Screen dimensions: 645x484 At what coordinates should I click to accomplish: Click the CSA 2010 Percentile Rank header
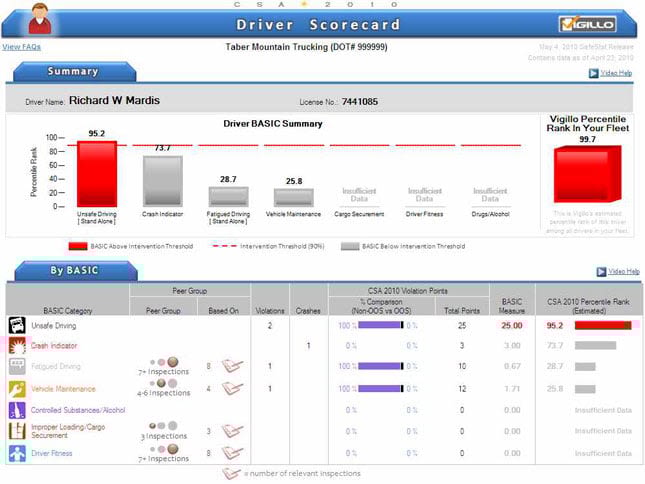tap(588, 306)
